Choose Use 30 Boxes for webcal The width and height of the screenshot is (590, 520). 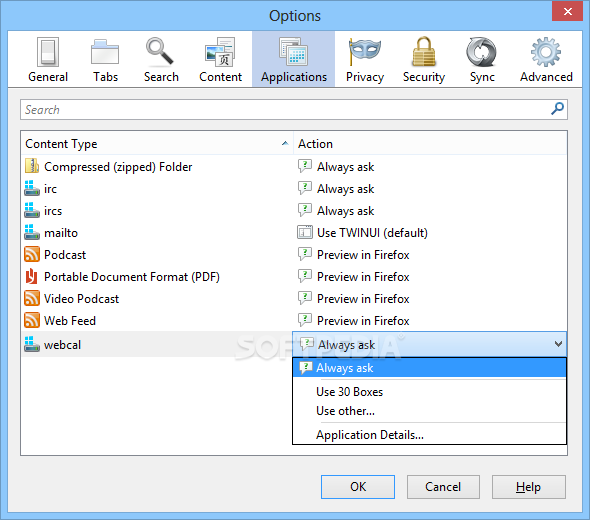[429, 392]
